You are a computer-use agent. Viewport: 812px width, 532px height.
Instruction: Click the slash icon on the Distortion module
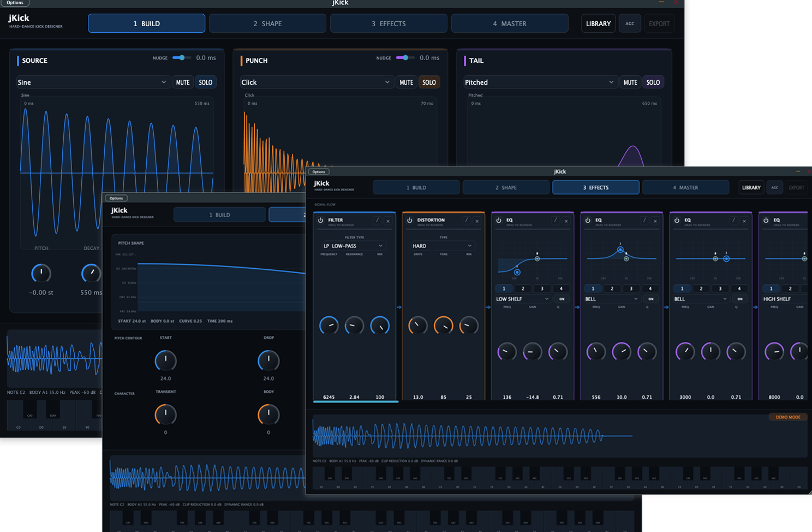point(466,221)
